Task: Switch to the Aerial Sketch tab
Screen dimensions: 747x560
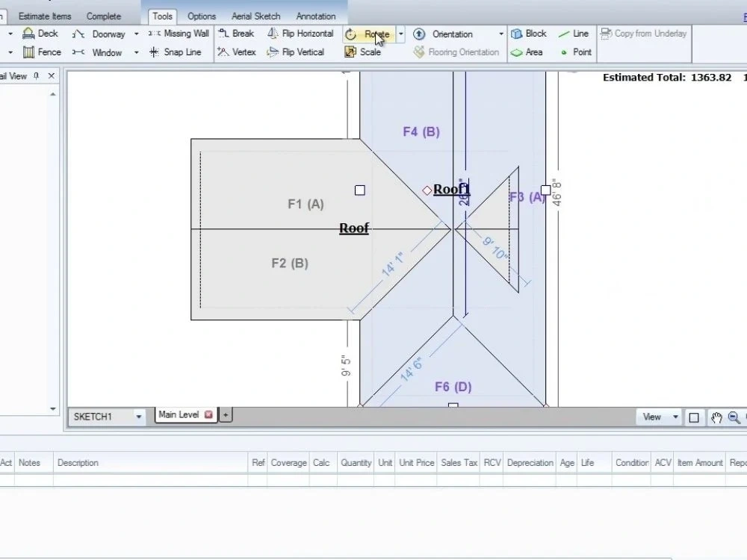Action: point(255,15)
